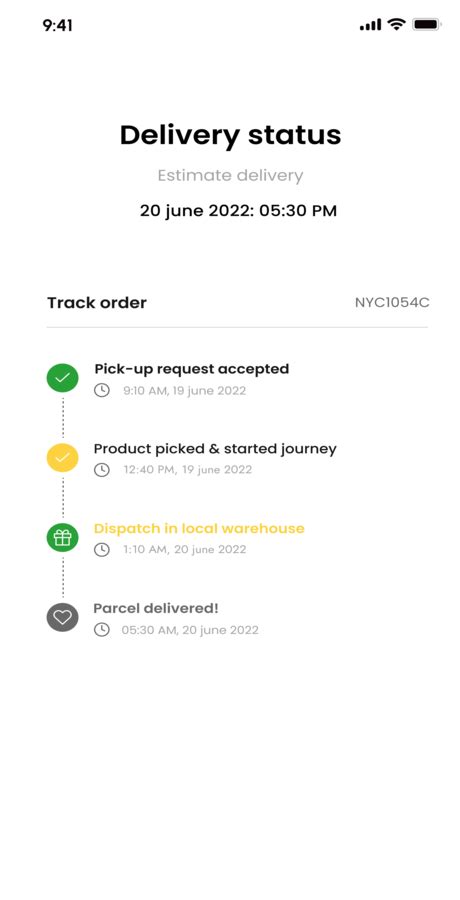Click clock icon beside 12:40 PM timestamp
This screenshot has width=460, height=900.
pyautogui.click(x=102, y=470)
